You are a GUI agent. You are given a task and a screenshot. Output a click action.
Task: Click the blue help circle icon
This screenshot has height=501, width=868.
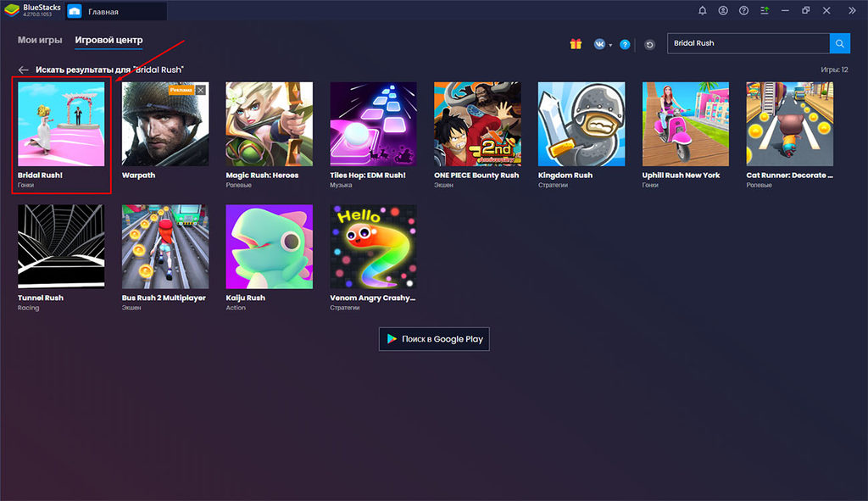pos(625,45)
